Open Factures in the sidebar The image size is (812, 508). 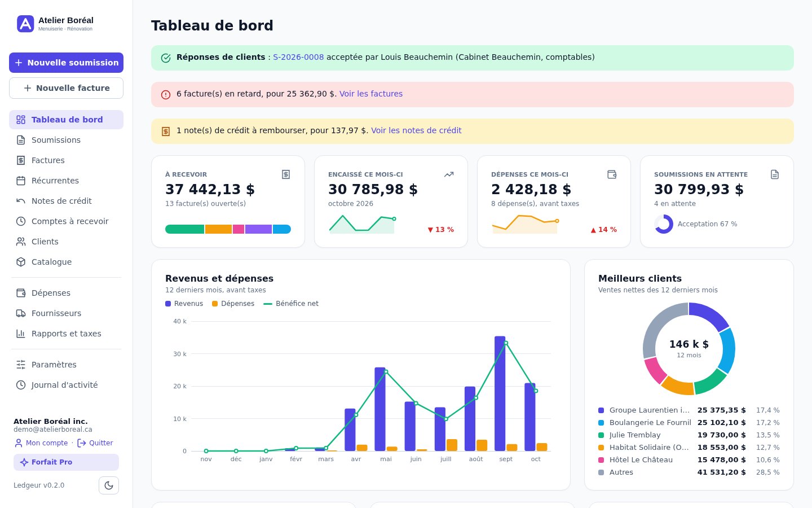66,160
